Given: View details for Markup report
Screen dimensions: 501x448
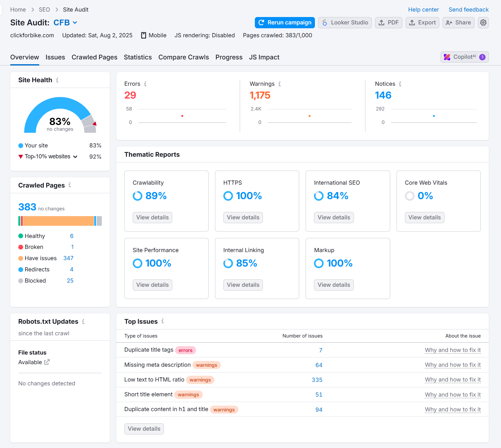Looking at the screenshot, I should 334,285.
